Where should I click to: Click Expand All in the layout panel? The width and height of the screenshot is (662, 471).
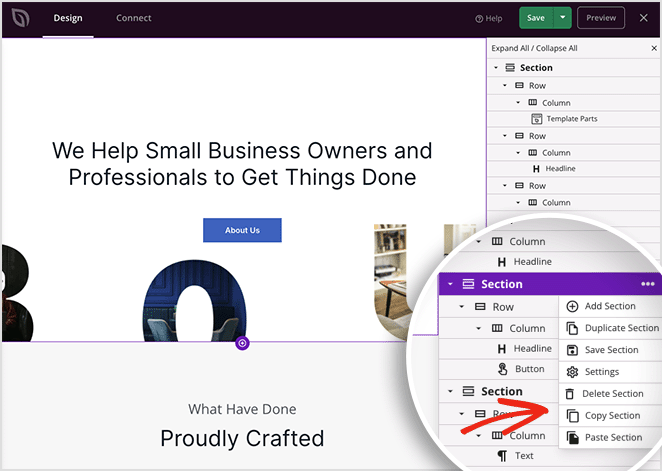tap(510, 48)
